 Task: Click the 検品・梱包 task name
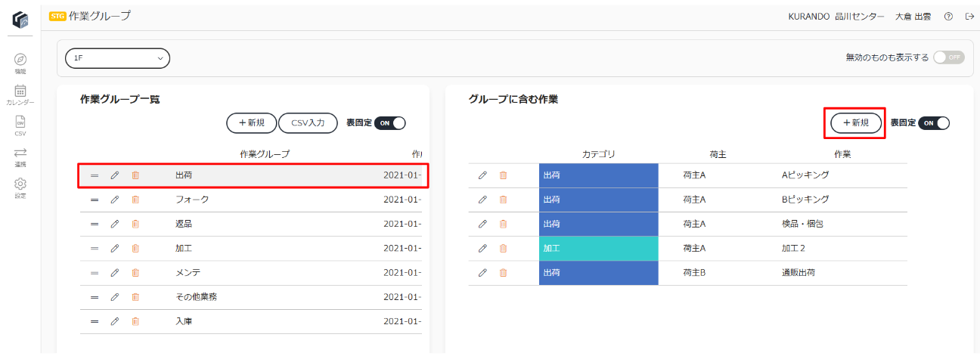[x=802, y=224]
